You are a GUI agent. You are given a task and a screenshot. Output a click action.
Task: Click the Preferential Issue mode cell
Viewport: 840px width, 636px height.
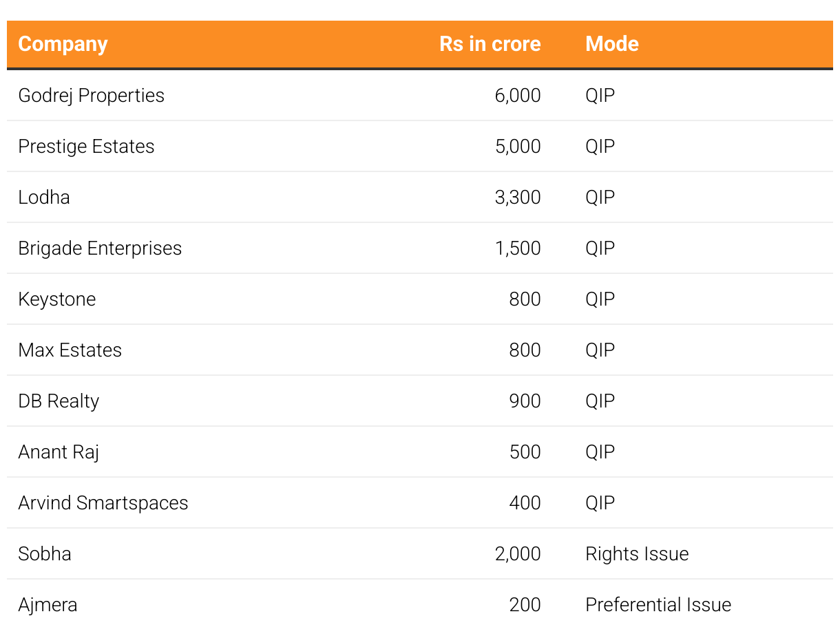[x=658, y=605]
